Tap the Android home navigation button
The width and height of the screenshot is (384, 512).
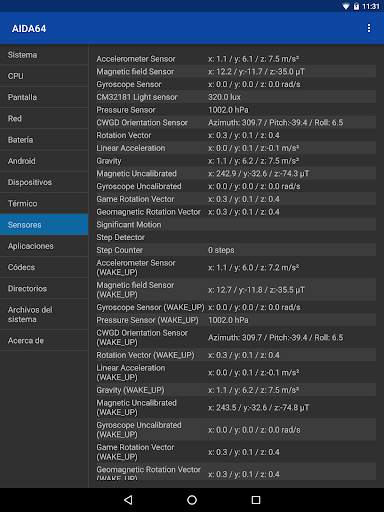pos(192,500)
